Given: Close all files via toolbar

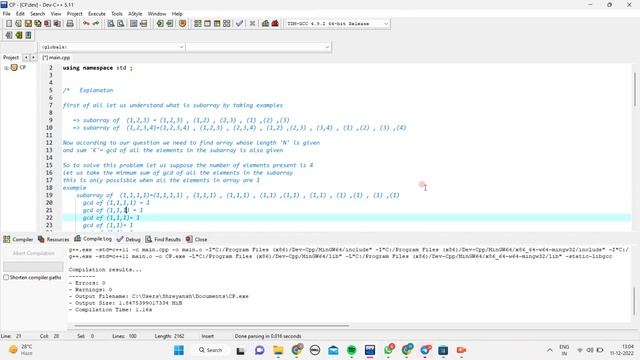Looking at the screenshot, I should coord(57,24).
